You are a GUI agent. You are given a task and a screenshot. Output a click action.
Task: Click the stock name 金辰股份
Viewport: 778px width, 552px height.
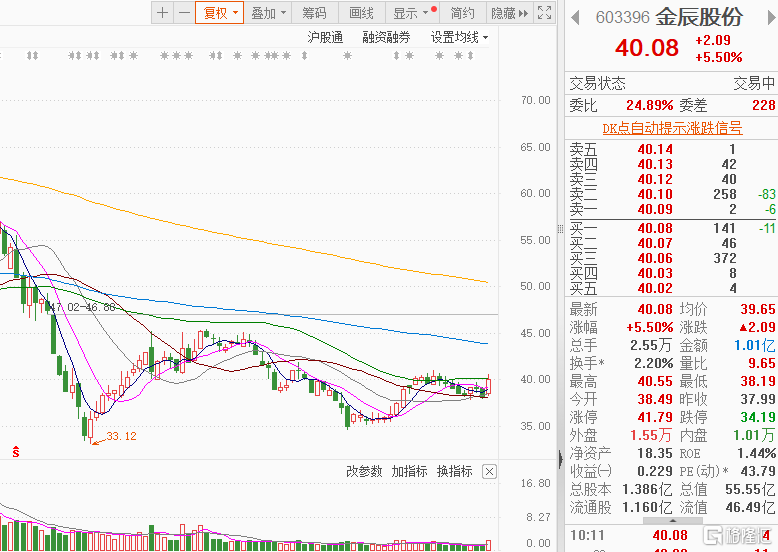click(x=699, y=17)
